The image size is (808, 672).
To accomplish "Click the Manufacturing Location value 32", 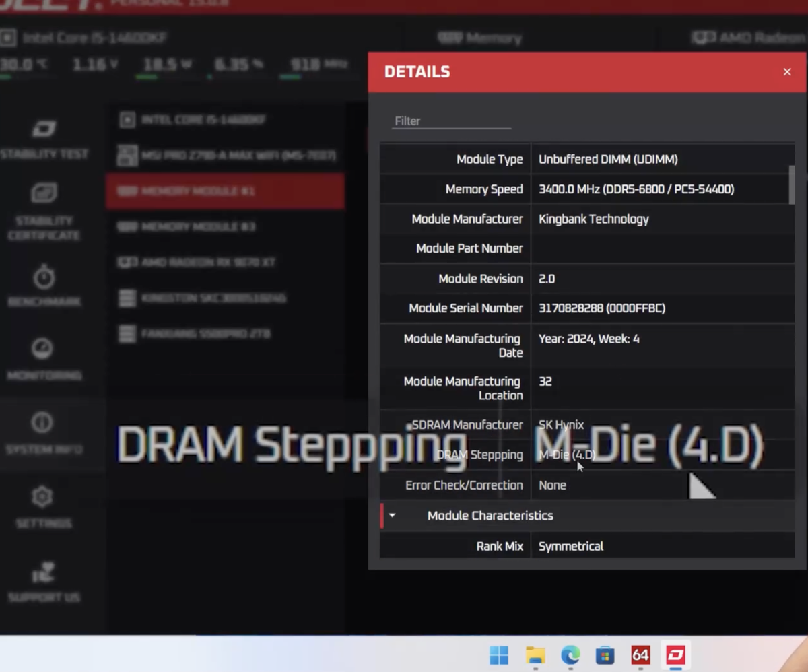I will coord(545,382).
